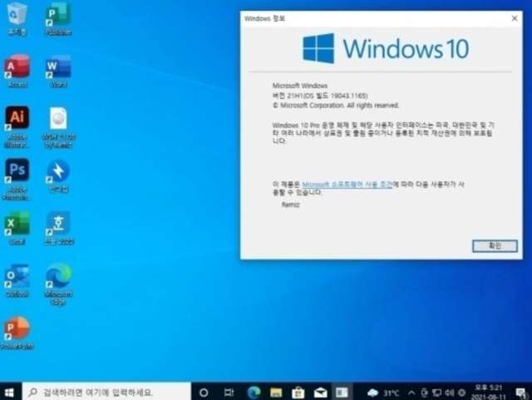This screenshot has height=400, width=532.
Task: Open the Access desktop shortcut
Action: [x=17, y=67]
